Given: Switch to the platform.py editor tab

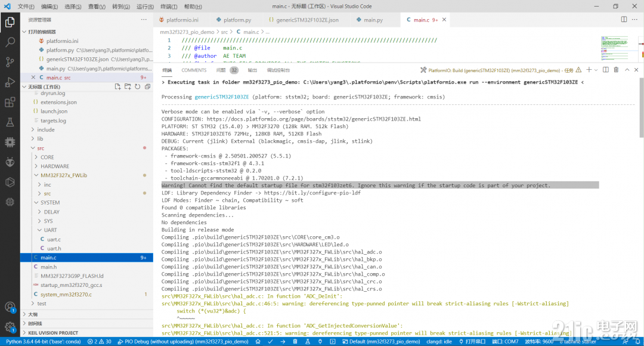Looking at the screenshot, I should pyautogui.click(x=237, y=20).
